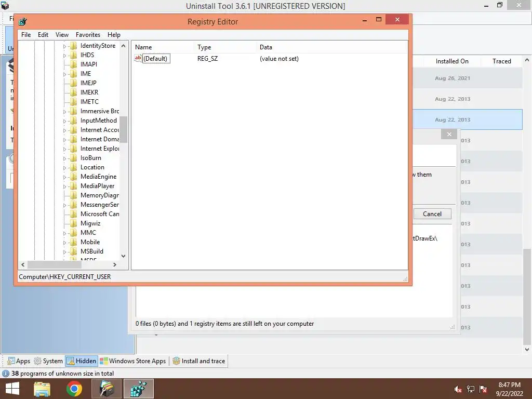Click the IMEJP folder icon
The image size is (532, 399).
click(x=73, y=83)
